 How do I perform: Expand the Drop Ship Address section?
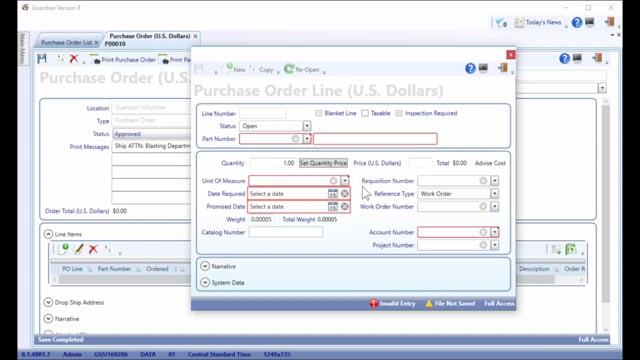(48, 302)
